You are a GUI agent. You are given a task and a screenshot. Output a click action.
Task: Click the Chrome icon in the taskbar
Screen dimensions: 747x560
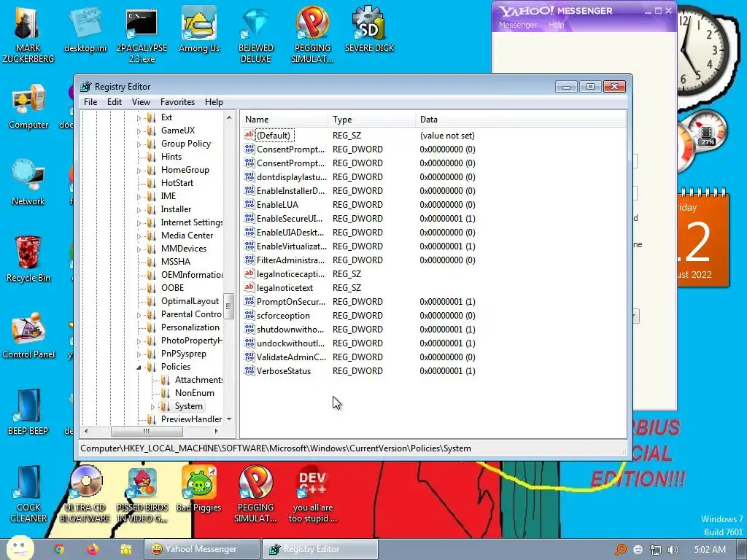click(59, 549)
